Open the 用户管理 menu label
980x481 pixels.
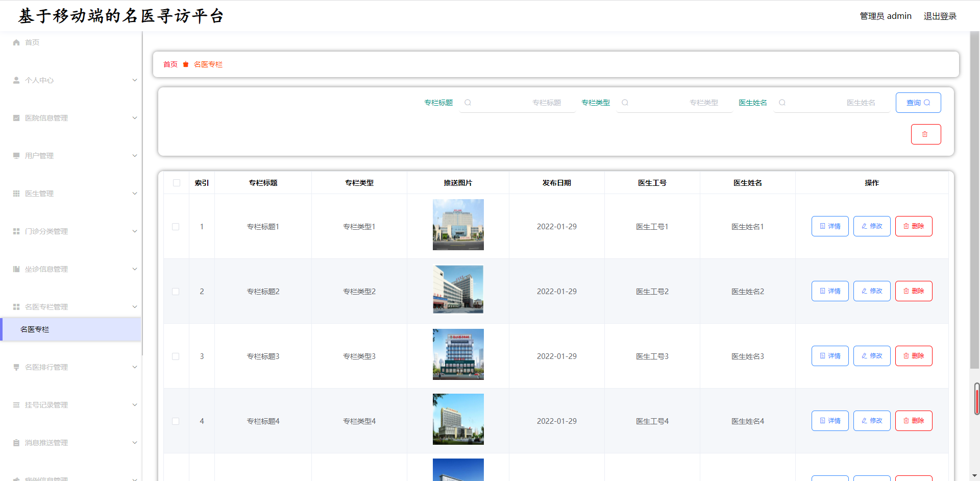click(39, 156)
